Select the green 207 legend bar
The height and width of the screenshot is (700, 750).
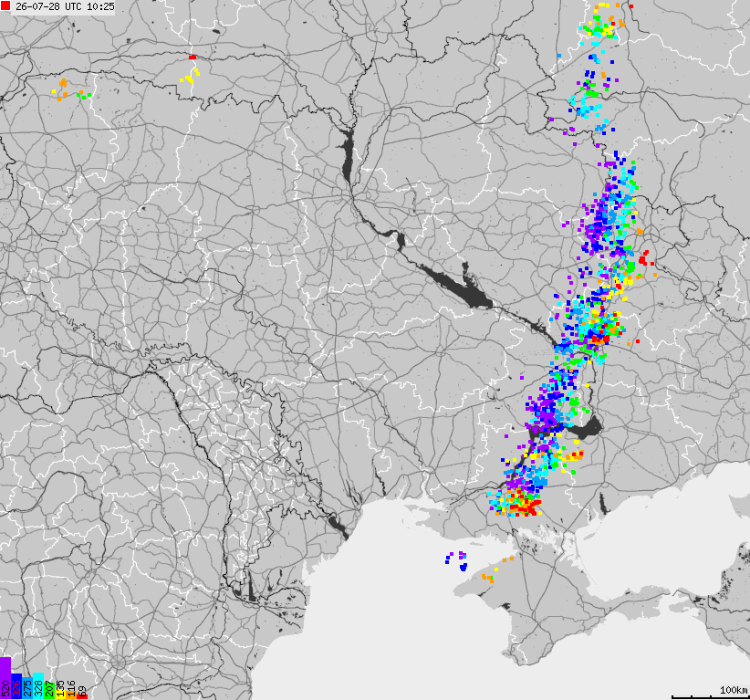[x=49, y=692]
